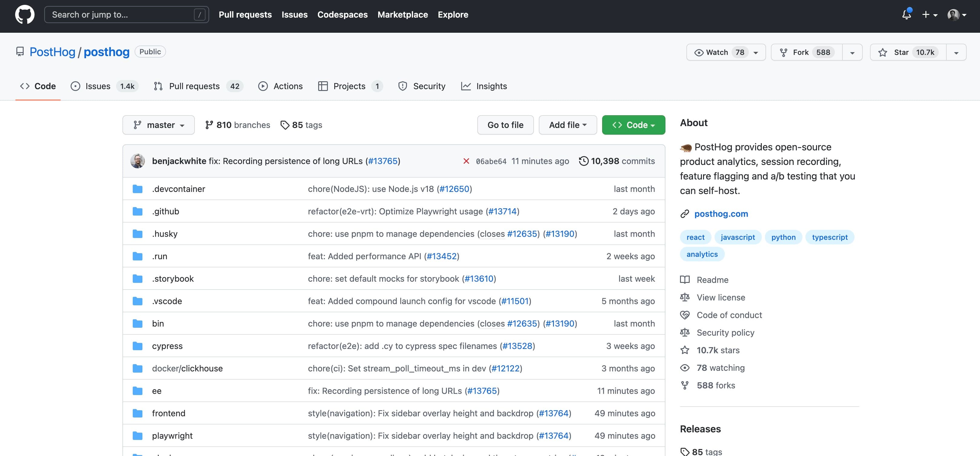Switch to the Actions tab
This screenshot has height=456, width=980.
280,86
